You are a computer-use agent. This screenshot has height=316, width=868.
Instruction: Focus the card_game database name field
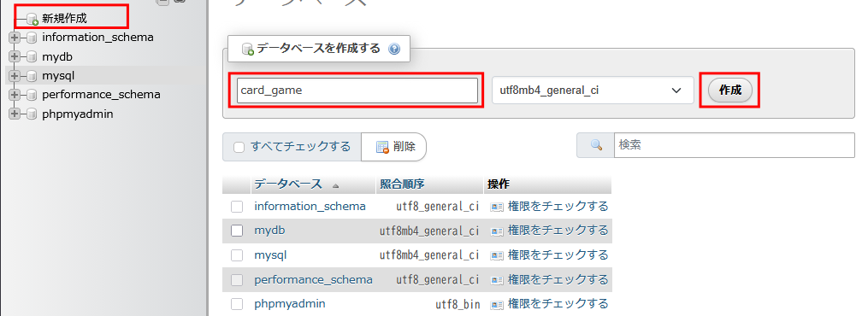[x=357, y=90]
